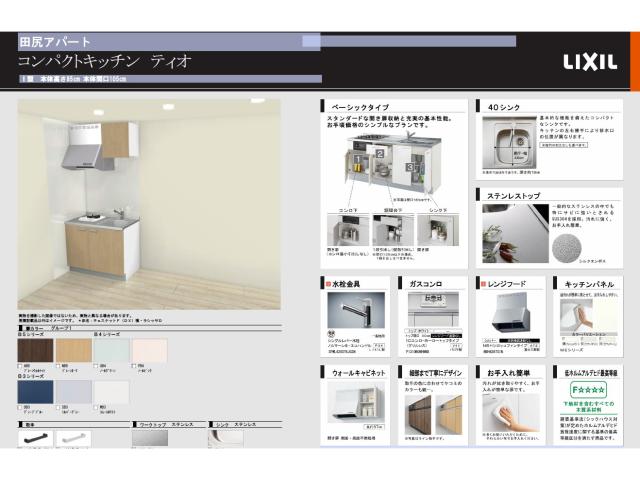Open the wall cabinet product photo
Viewport: 640px width, 480px height.
(356, 402)
